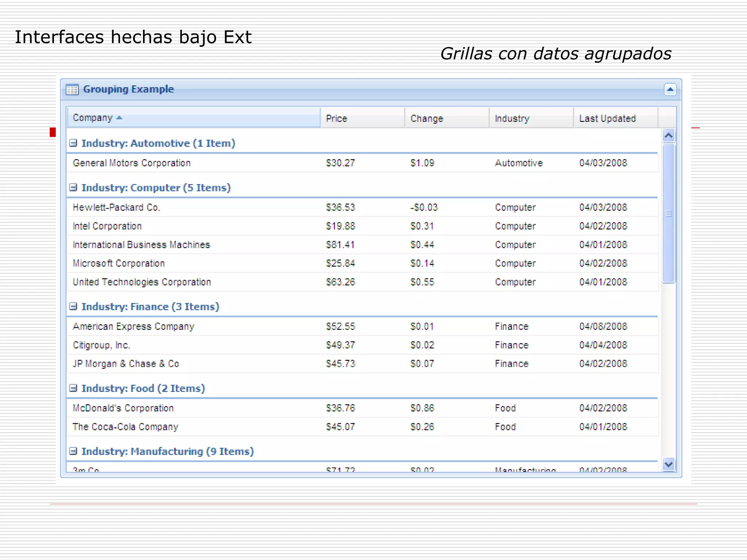Collapse the Industry: Food group

point(73,388)
